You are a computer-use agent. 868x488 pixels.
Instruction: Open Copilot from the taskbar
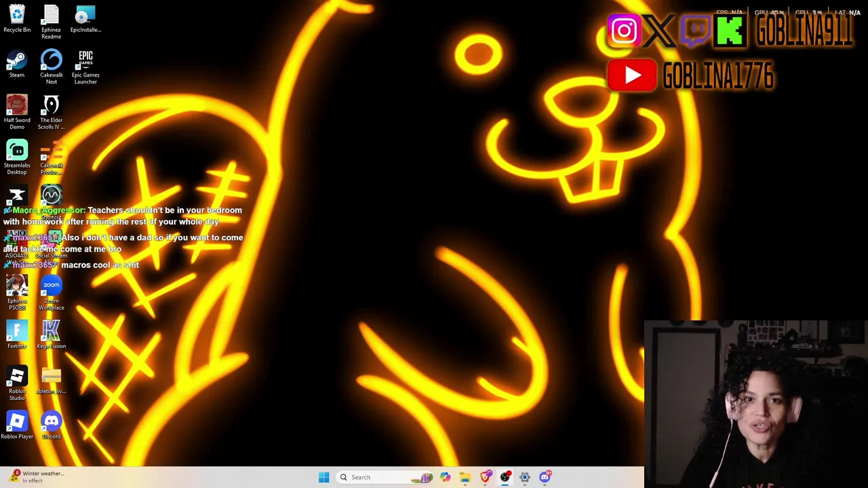point(446,477)
